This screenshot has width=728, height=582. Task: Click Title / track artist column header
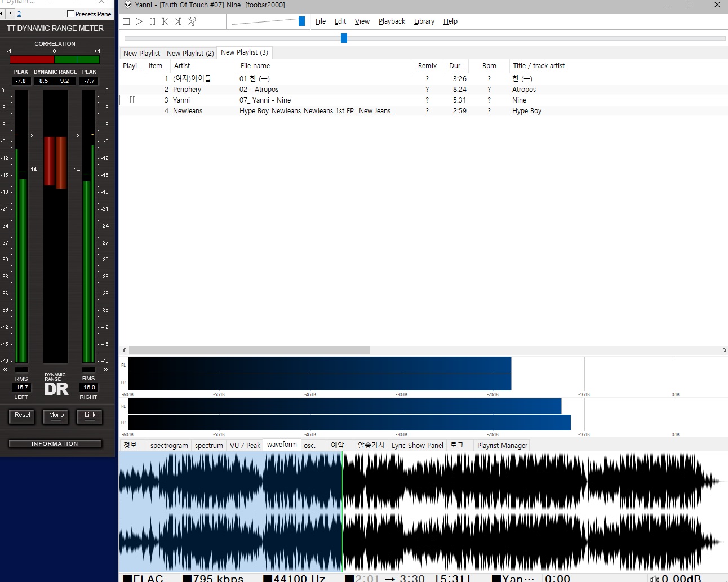(618, 66)
